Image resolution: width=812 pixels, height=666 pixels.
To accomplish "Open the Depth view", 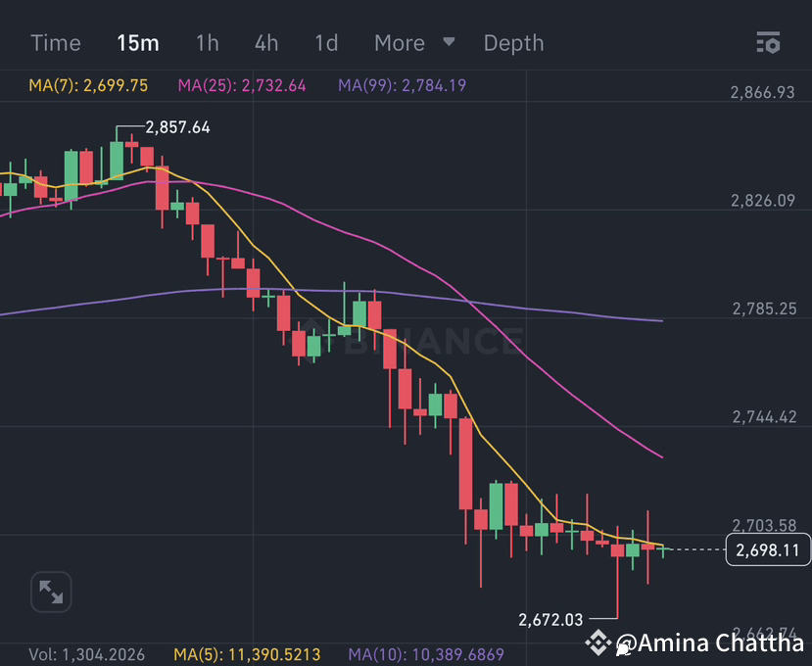I will coord(513,43).
